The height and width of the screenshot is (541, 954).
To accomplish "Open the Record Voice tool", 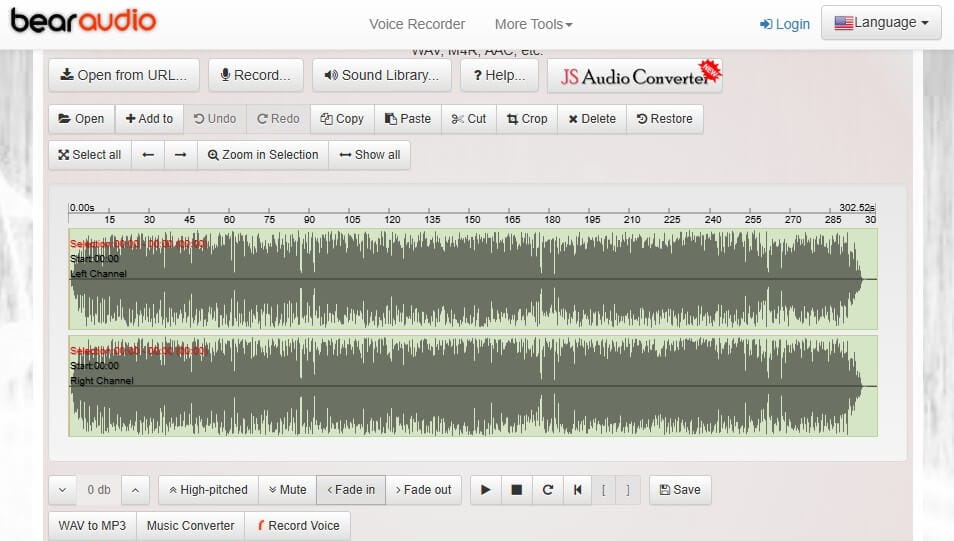I will coord(298,526).
